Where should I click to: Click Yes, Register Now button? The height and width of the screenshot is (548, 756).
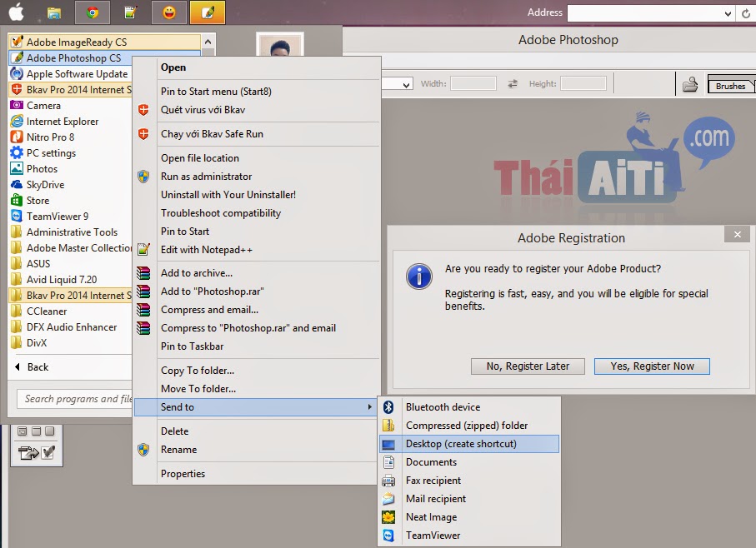pos(652,366)
